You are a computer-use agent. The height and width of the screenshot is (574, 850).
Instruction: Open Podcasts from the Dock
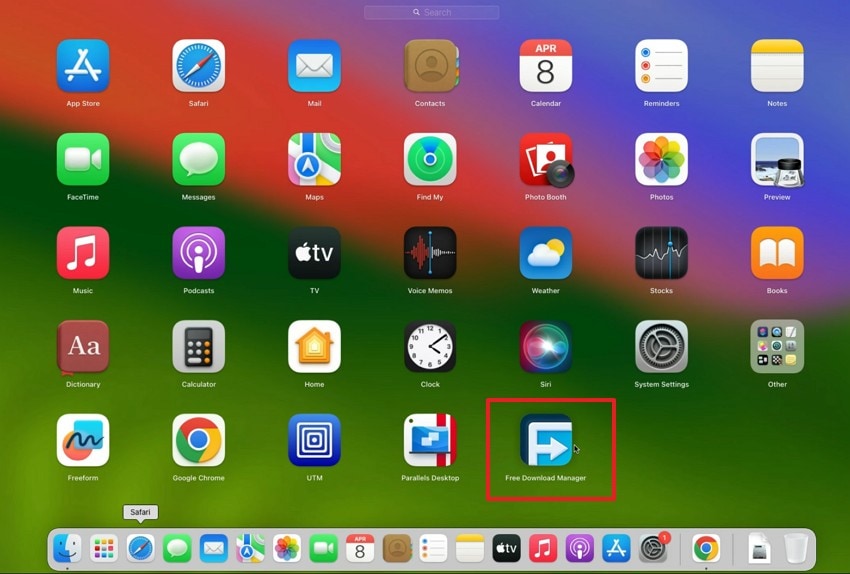[579, 549]
